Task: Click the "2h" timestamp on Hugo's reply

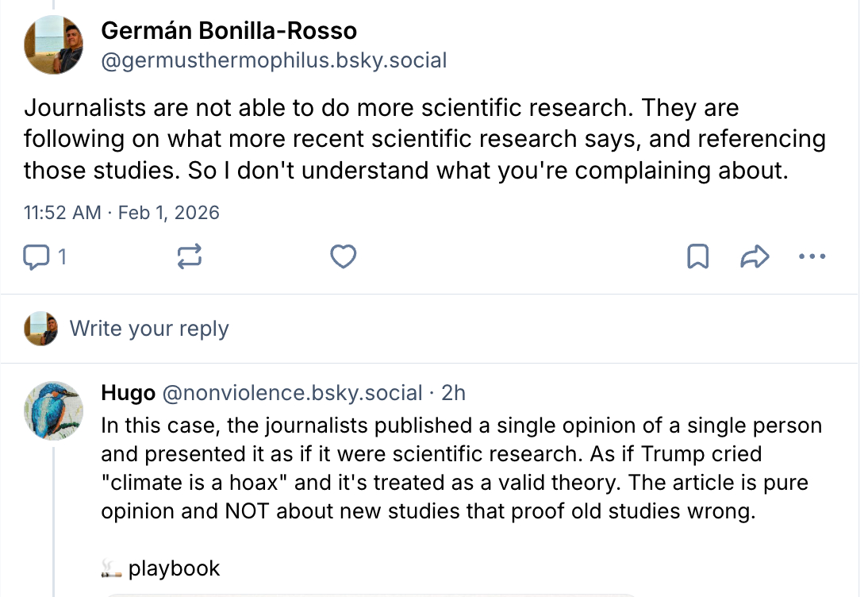Action: [x=454, y=392]
